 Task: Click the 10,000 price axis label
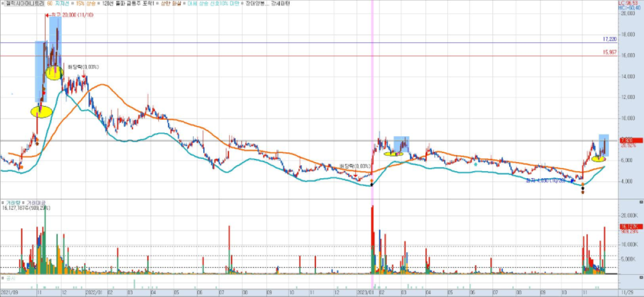point(628,118)
